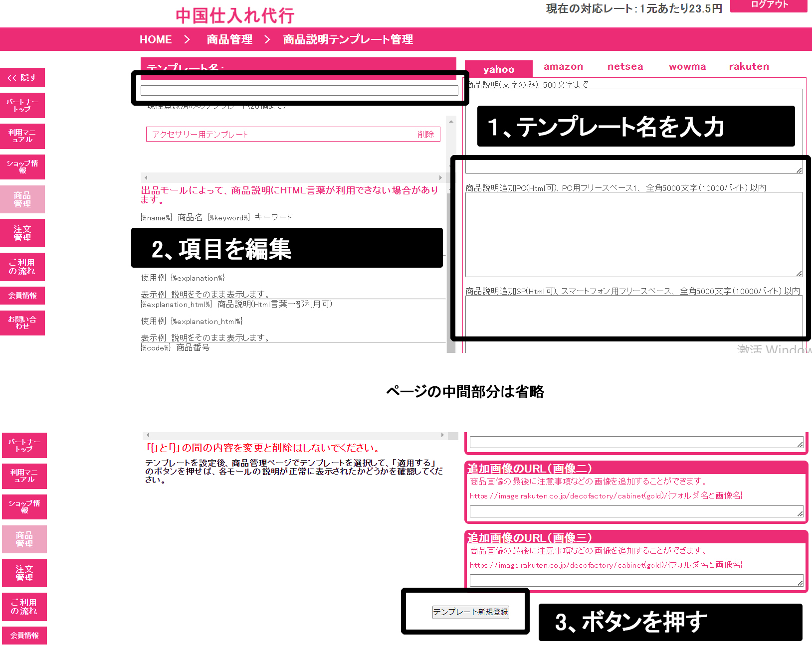Open お問い合わせ in the sidebar
The width and height of the screenshot is (812, 648).
pos(22,323)
